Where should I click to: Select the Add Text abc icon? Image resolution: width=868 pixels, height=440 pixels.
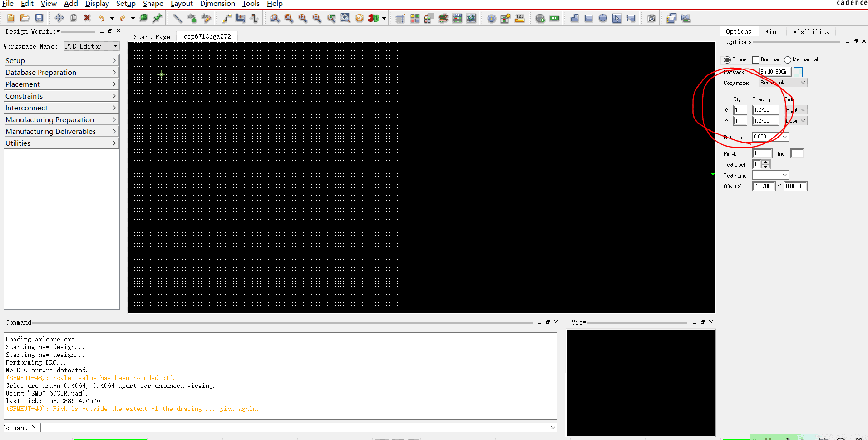click(192, 18)
